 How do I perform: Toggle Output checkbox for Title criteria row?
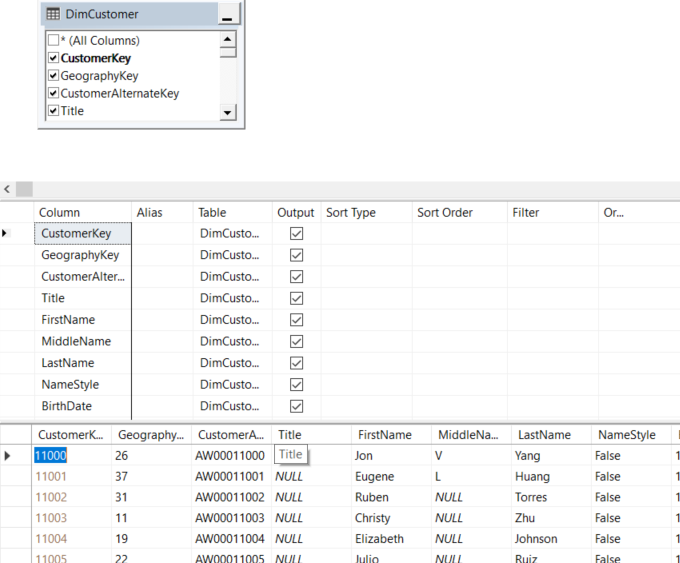[x=296, y=298]
